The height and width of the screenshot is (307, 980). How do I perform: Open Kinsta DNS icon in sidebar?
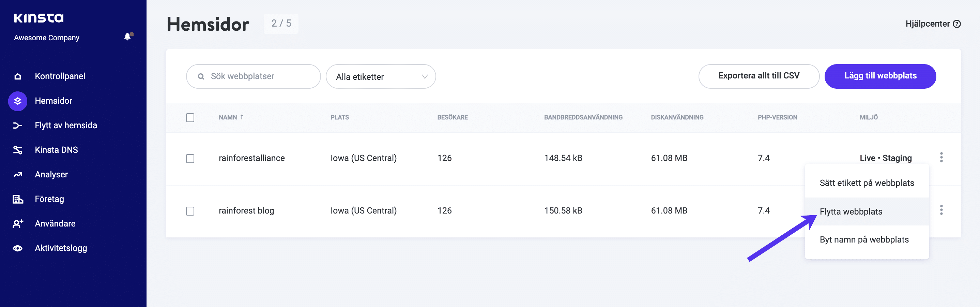17,150
